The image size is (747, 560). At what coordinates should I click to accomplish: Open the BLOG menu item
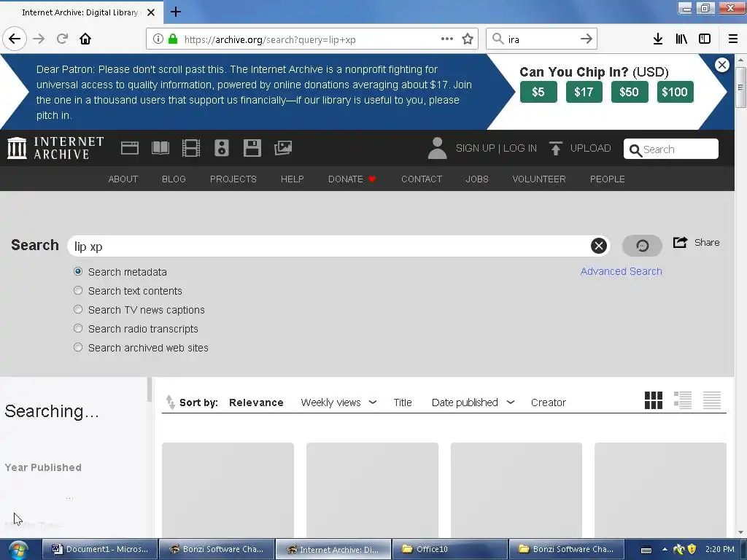tap(174, 179)
